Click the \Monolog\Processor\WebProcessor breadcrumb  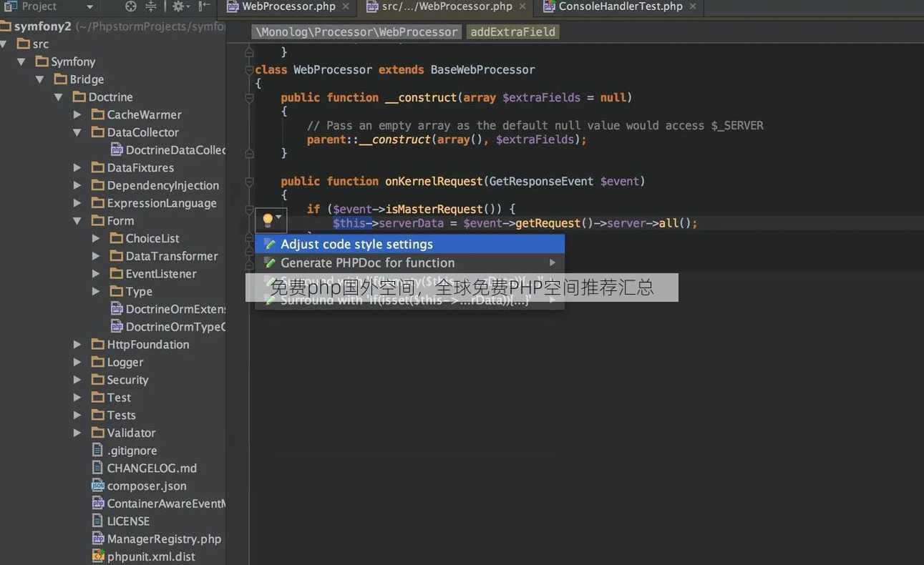[356, 32]
